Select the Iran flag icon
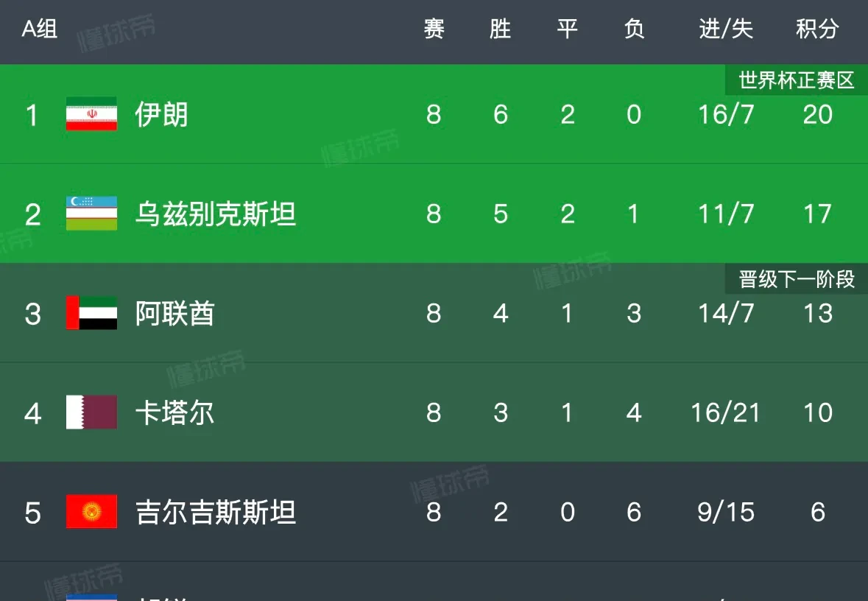868x601 pixels. click(x=90, y=115)
